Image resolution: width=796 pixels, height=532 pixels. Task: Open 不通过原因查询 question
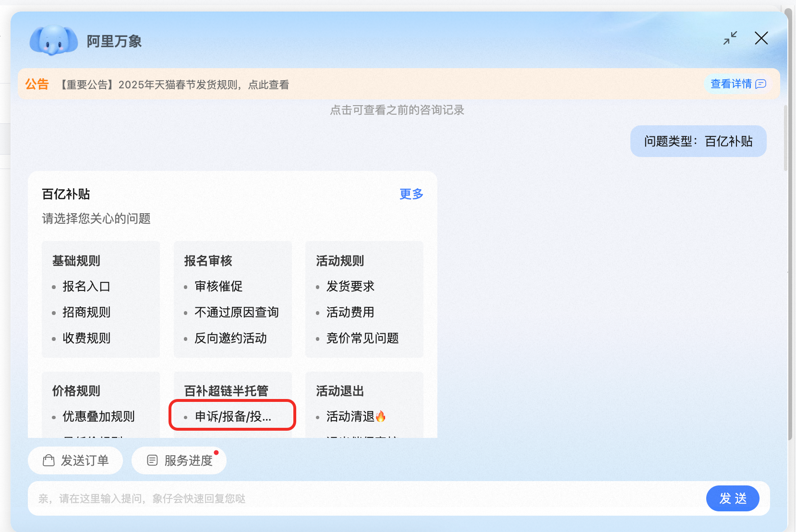(x=237, y=313)
